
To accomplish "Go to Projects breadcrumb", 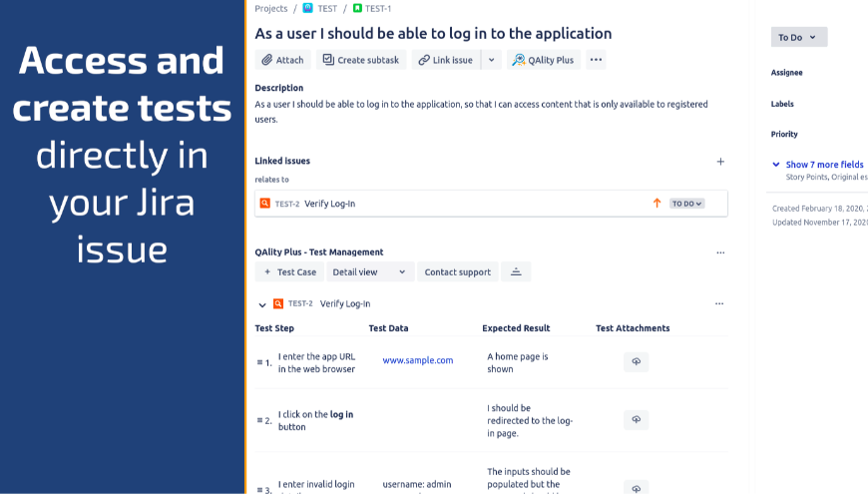I will pos(270,8).
